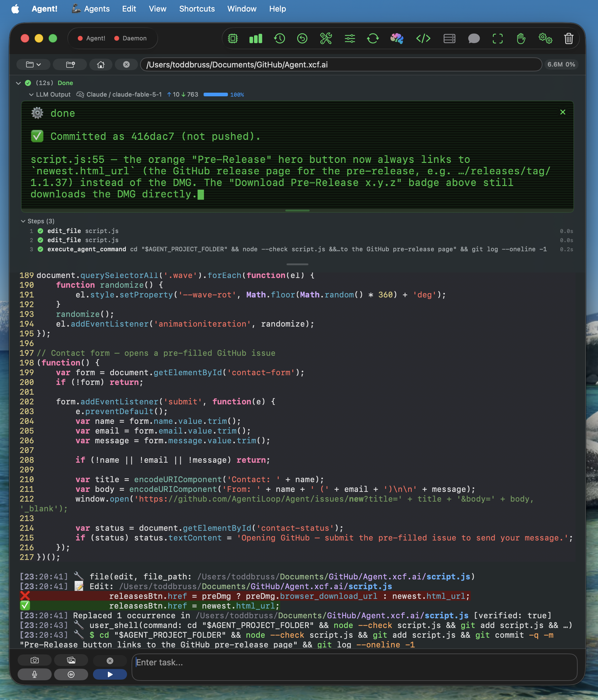Collapse the LLM Output section

click(31, 94)
